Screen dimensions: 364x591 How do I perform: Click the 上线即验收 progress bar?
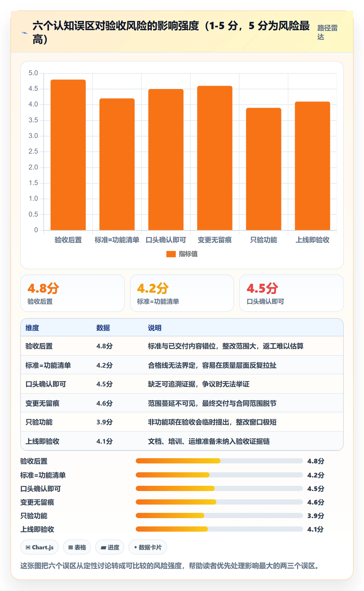click(219, 529)
